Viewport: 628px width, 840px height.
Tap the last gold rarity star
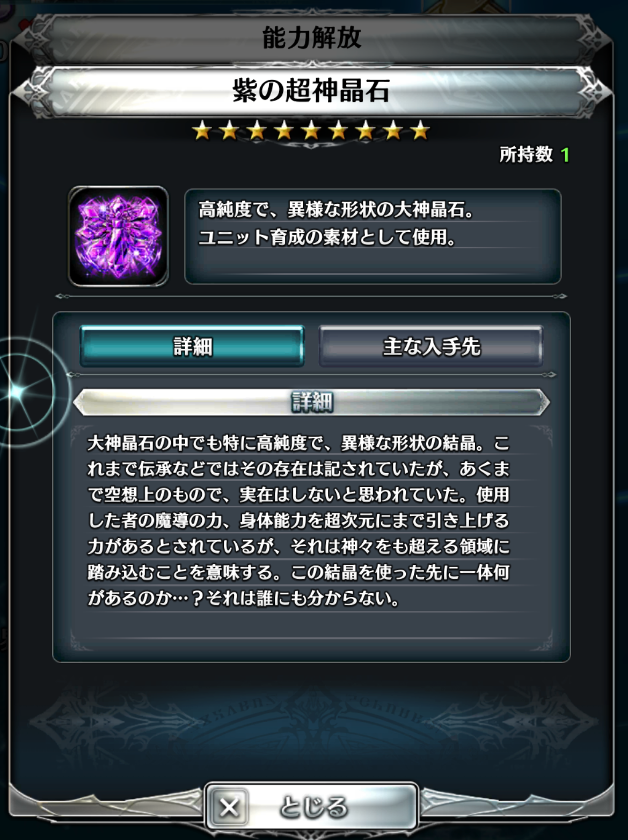click(x=420, y=130)
